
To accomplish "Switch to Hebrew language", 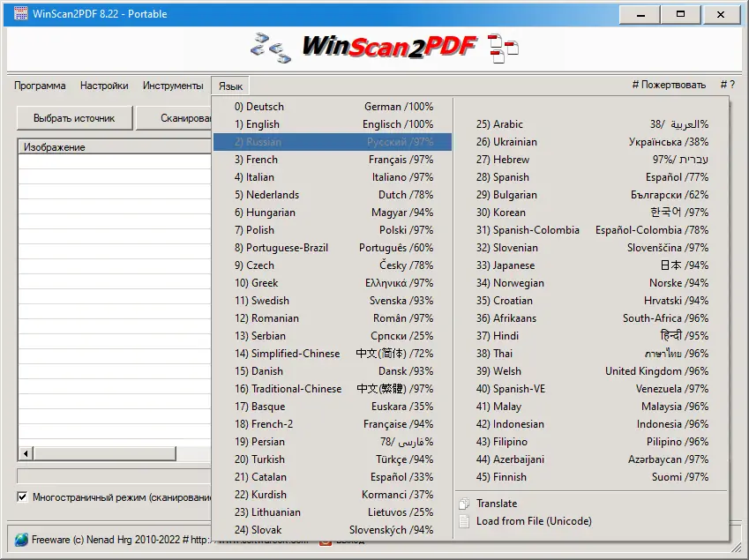I will pos(591,160).
